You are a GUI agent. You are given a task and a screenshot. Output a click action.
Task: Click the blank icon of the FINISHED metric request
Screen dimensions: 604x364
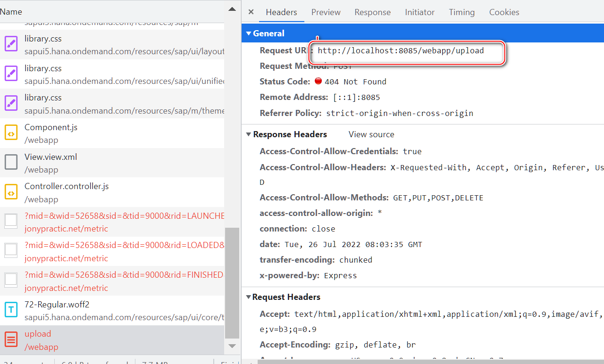[11, 281]
